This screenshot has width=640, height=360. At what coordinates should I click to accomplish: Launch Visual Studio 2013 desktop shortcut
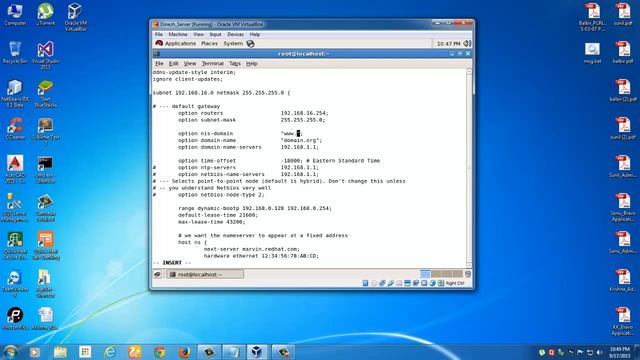coord(45,55)
